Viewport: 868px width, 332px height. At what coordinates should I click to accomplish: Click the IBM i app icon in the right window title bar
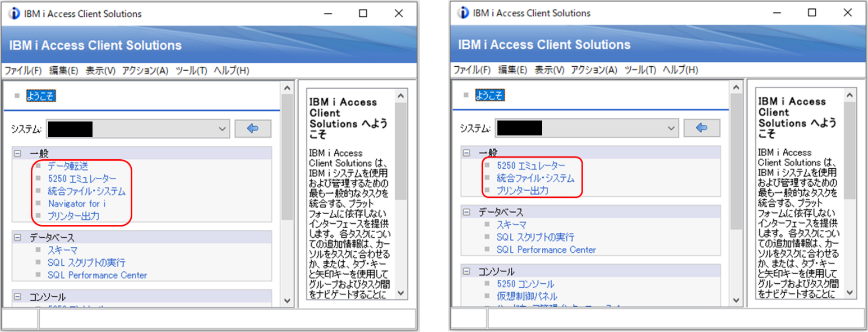pyautogui.click(x=464, y=13)
